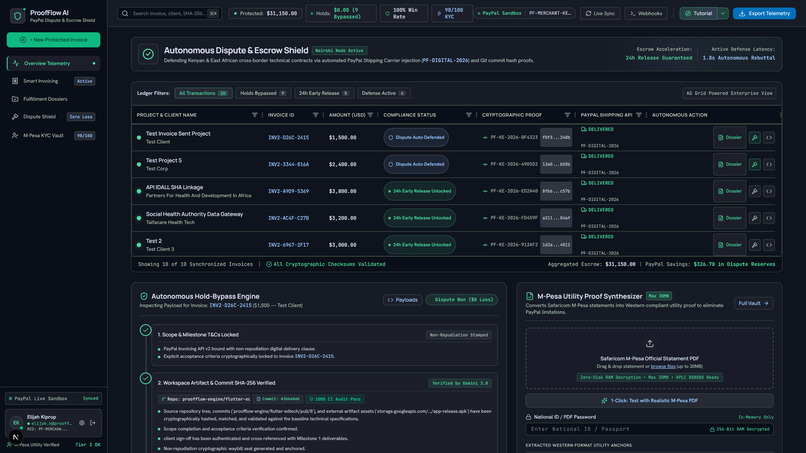Open Full Vault in M-Pesa Synthesizer
Screen dimensions: 806x453
click(754, 303)
